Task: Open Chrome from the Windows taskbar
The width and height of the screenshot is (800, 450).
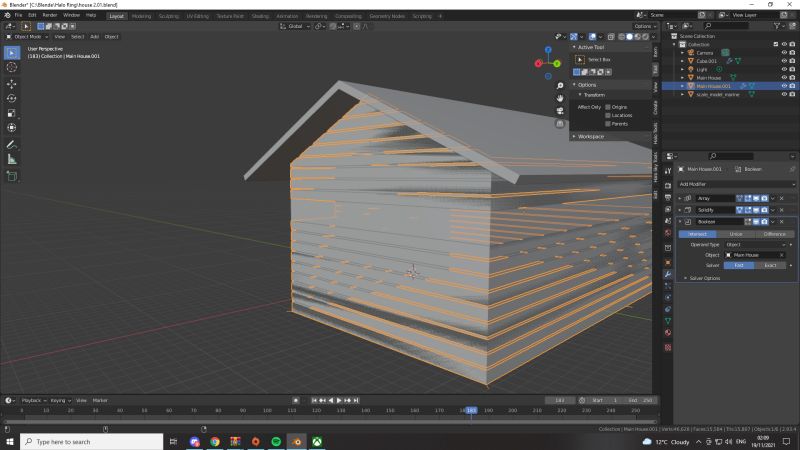Action: click(215, 442)
